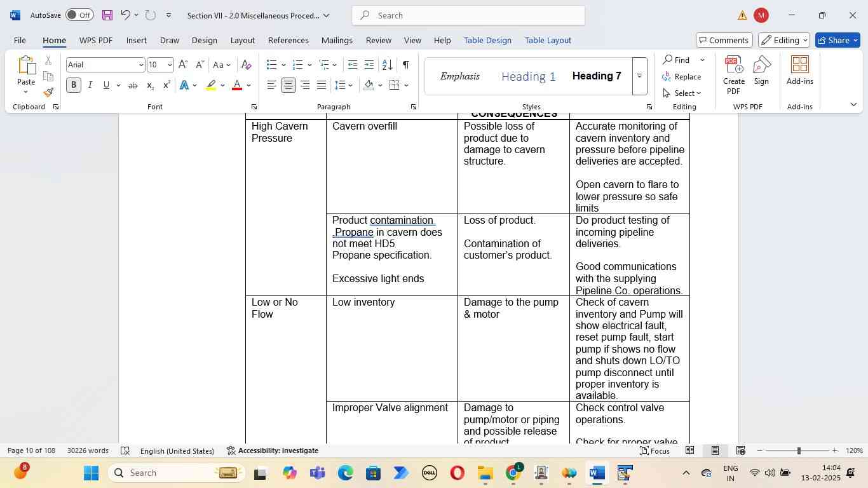Image resolution: width=868 pixels, height=488 pixels.
Task: Click the title bar Search box
Action: tap(468, 15)
